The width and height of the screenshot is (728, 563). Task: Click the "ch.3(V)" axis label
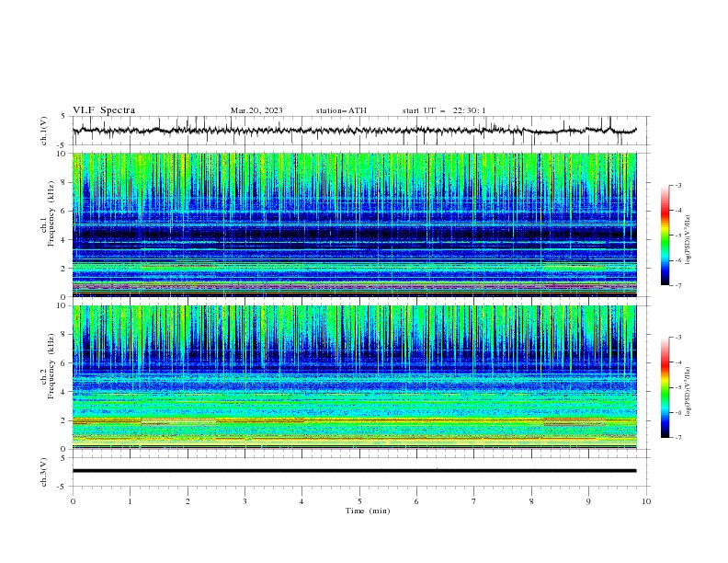[44, 472]
